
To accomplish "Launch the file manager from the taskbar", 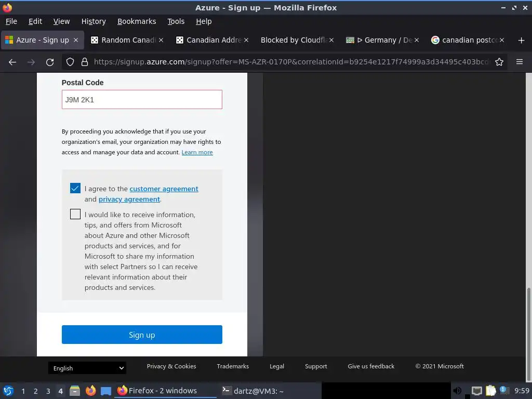I will coord(75,391).
